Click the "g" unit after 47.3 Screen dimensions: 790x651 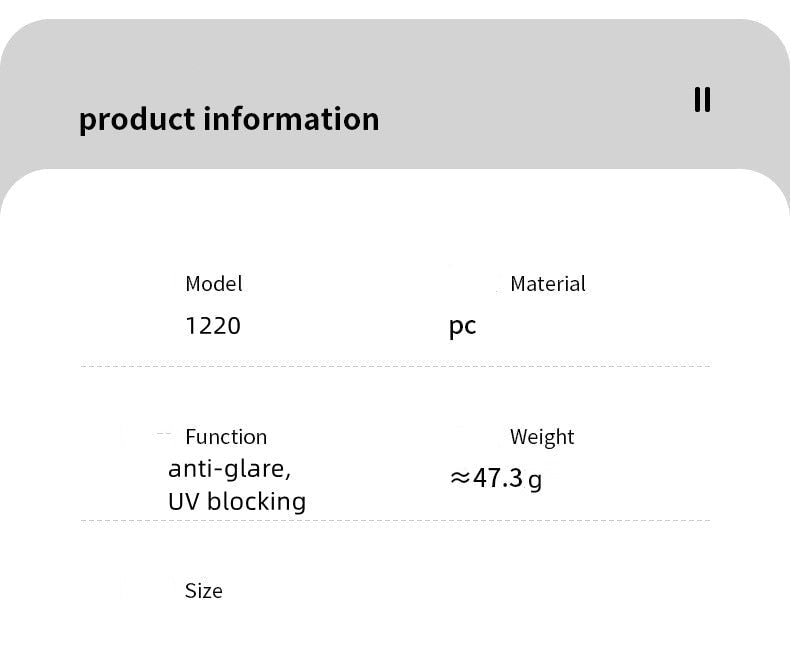tap(535, 479)
